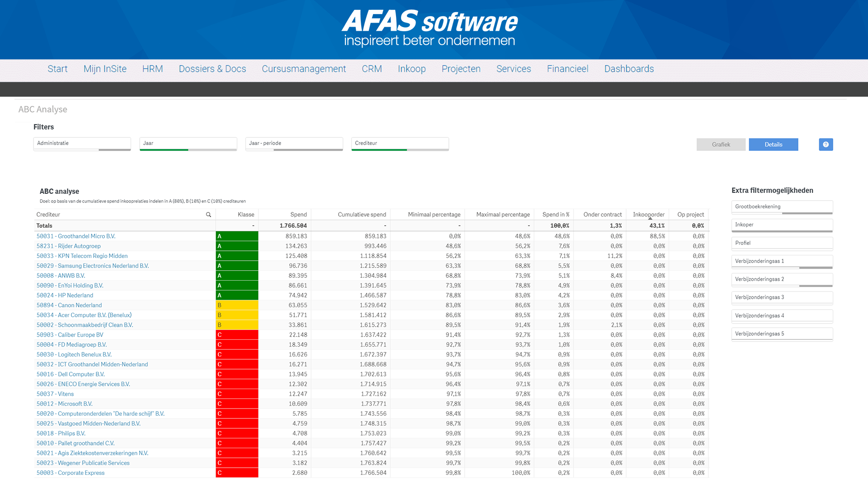Select creditor 50008 - ANWB B.V.
Viewport: 868px width, 488px height.
pyautogui.click(x=61, y=276)
